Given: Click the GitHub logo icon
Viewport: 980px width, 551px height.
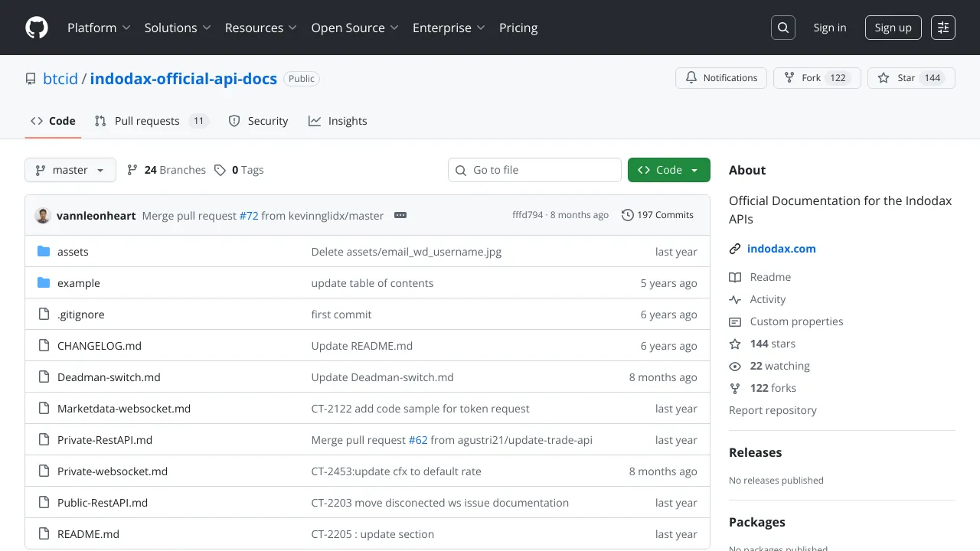Looking at the screenshot, I should tap(37, 28).
